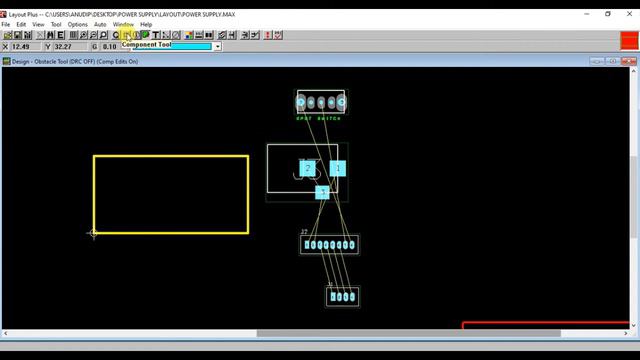Viewport: 640px width, 360px height.
Task: Click the G grid value field
Action: point(111,47)
